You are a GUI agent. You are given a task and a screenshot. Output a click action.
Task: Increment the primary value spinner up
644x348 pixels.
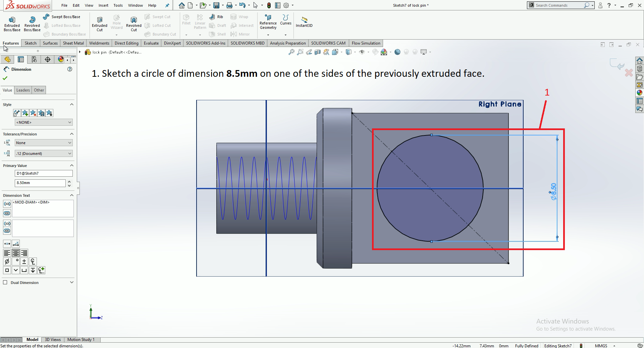(69, 181)
